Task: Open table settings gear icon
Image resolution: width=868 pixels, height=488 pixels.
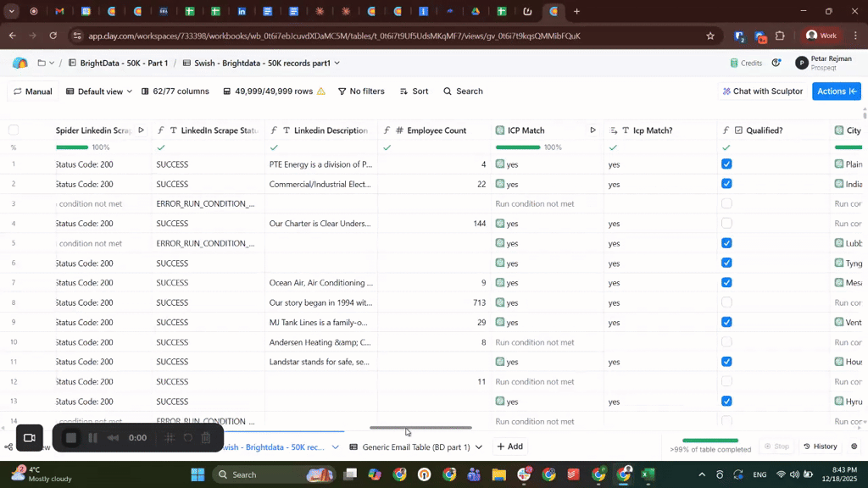Action: [x=854, y=446]
